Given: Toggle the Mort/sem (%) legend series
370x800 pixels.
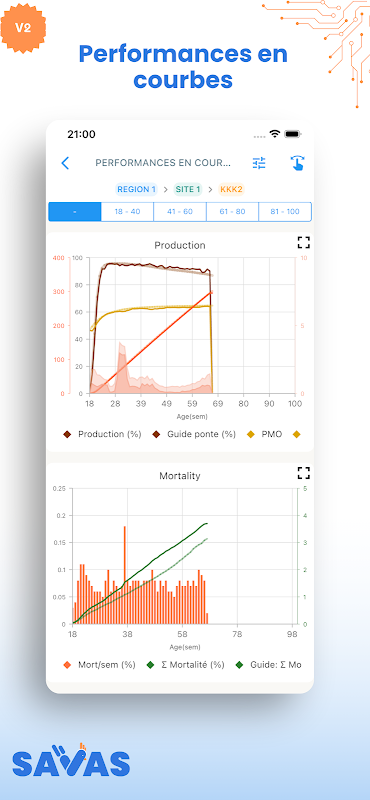Looking at the screenshot, I should [100, 665].
